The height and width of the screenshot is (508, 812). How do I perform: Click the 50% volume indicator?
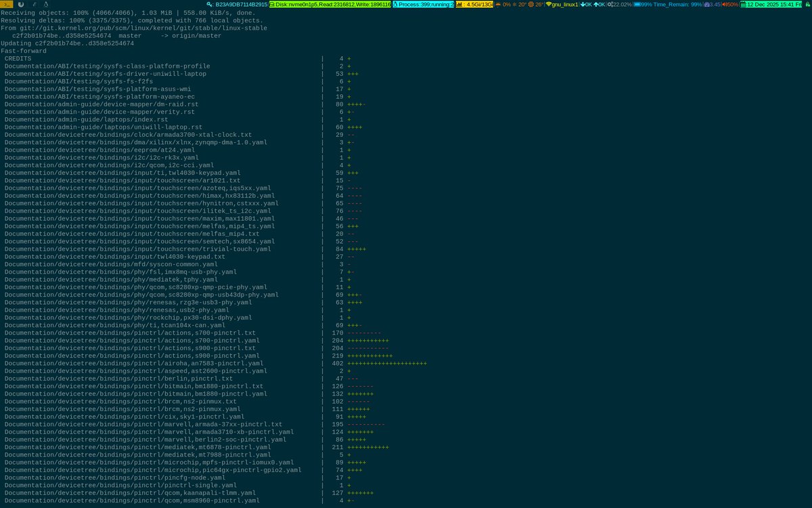click(731, 4)
